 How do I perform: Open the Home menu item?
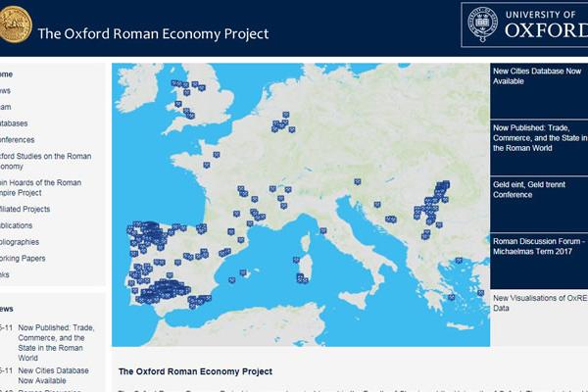pyautogui.click(x=6, y=74)
